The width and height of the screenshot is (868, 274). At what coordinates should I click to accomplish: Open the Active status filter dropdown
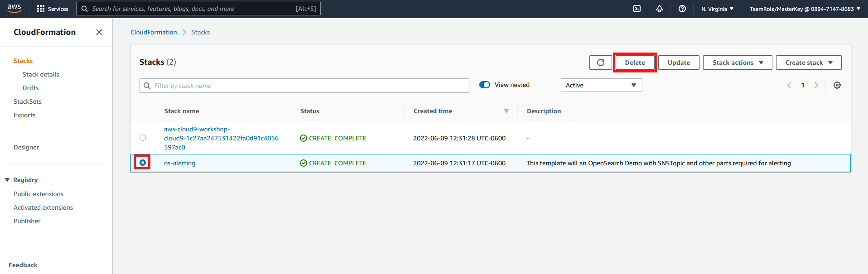pos(601,85)
